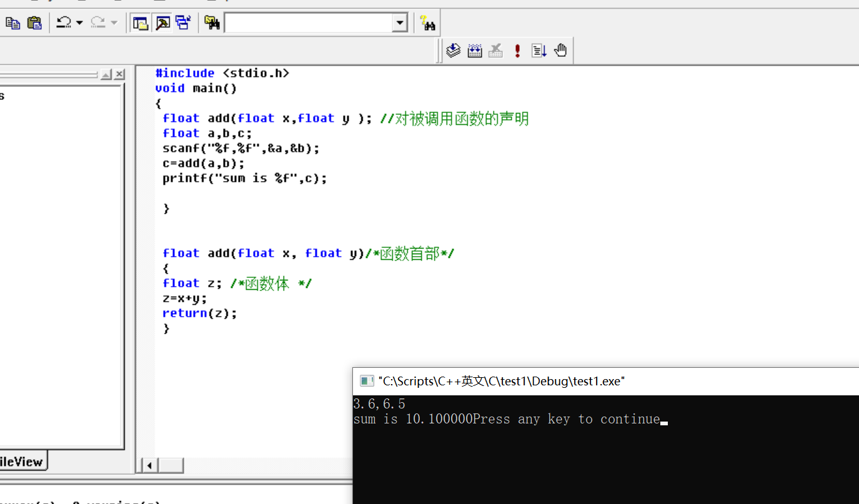Click the z=x+y; line
Image resolution: width=859 pixels, height=504 pixels.
click(185, 298)
